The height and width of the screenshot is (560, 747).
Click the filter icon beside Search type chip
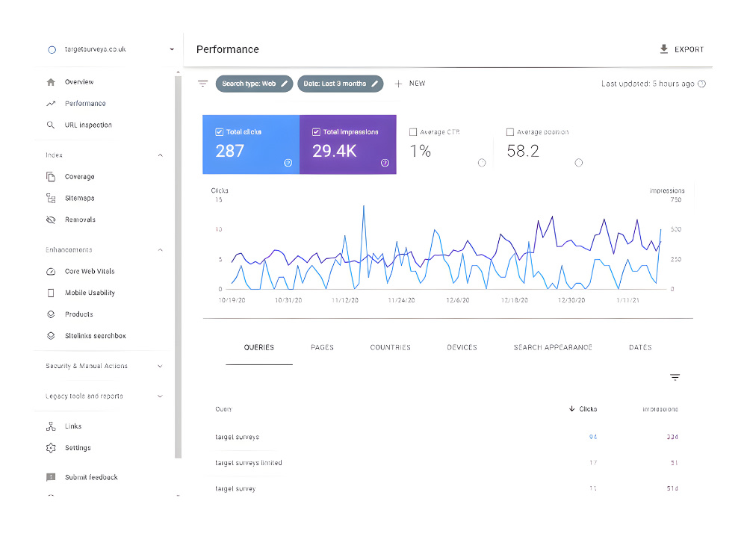coord(203,84)
